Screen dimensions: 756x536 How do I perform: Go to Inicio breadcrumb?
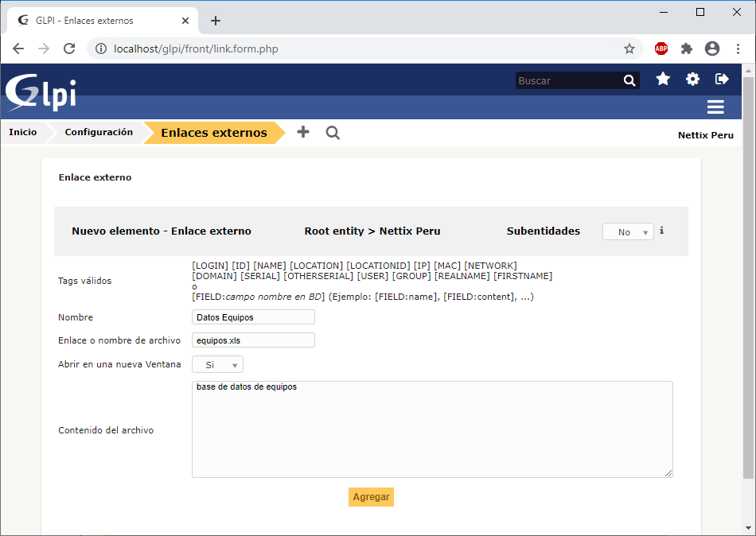click(x=23, y=133)
